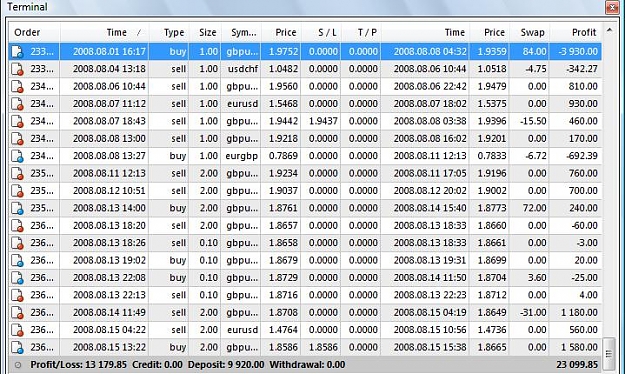Click the sell icon of the order opened 2008.08.08 13:00

tap(17, 139)
